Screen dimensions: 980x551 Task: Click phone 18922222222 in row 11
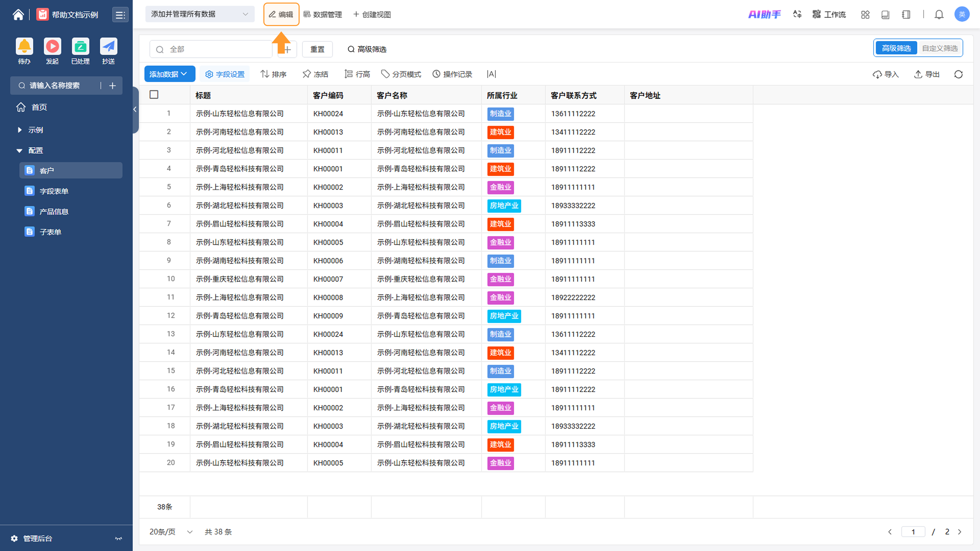coord(573,297)
